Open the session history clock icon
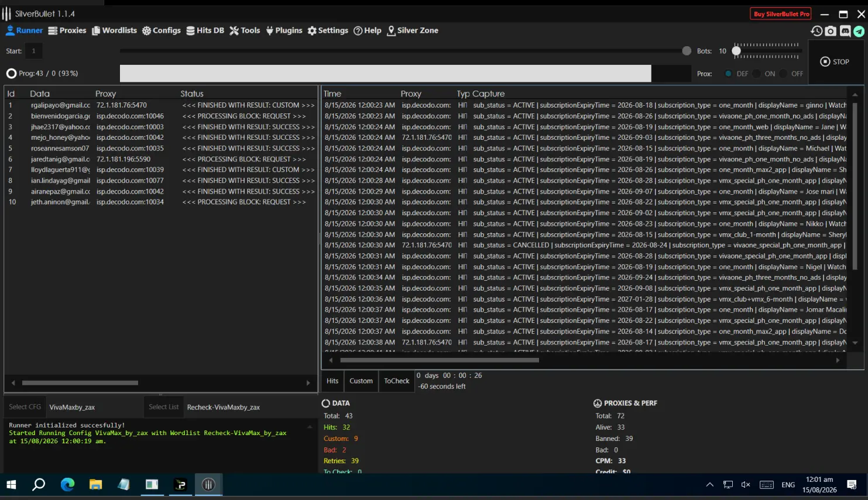The width and height of the screenshot is (868, 500). (x=816, y=31)
